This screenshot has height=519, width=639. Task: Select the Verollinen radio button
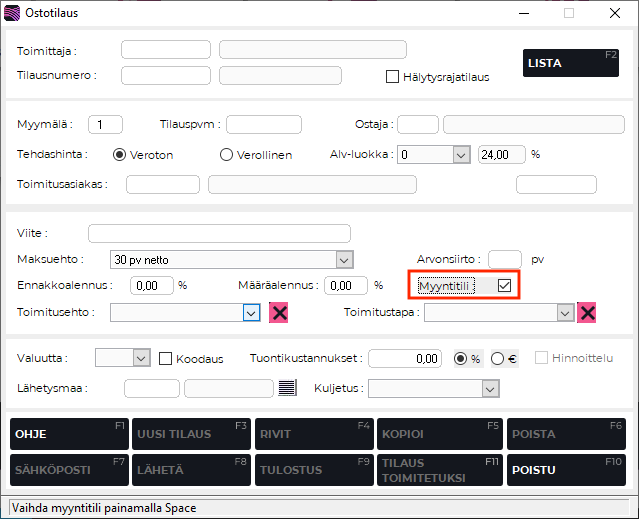coord(226,155)
